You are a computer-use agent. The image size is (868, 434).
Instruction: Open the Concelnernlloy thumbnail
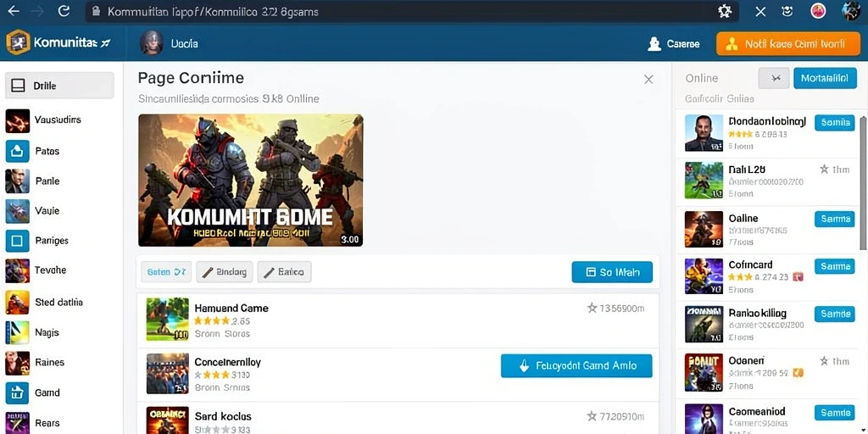tap(168, 373)
